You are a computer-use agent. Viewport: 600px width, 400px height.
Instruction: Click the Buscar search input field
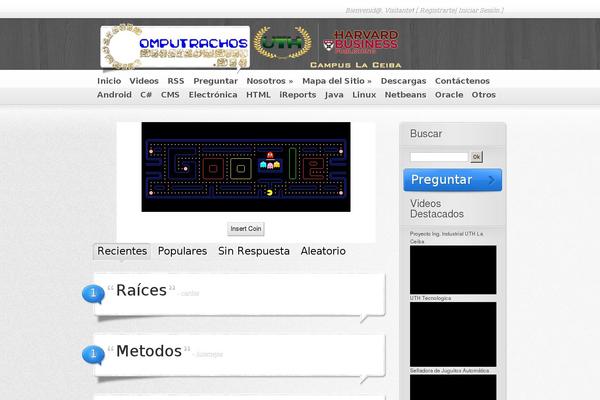click(439, 157)
